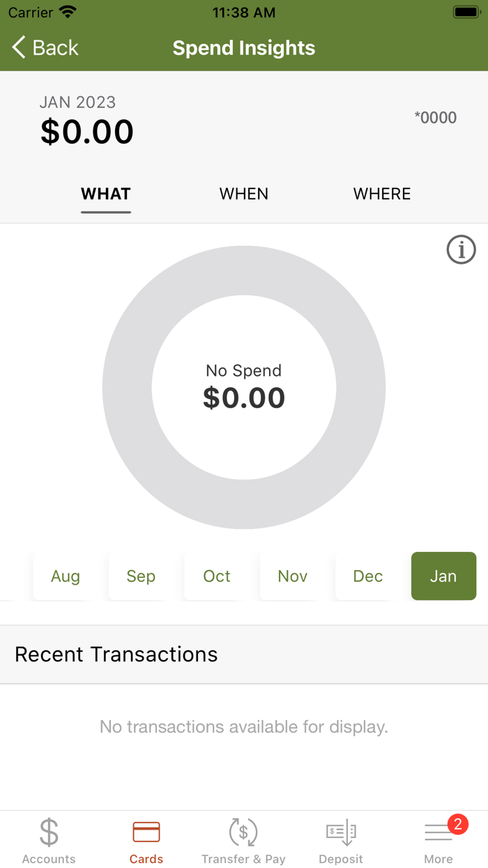Select the Aug month filter
The image size is (488, 868).
[x=65, y=576]
